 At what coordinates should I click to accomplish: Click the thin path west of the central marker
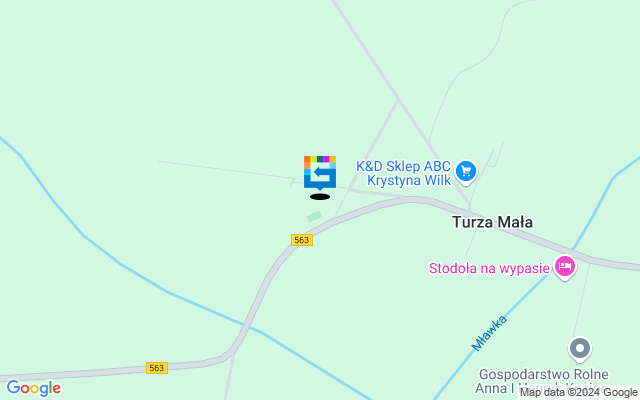(224, 170)
